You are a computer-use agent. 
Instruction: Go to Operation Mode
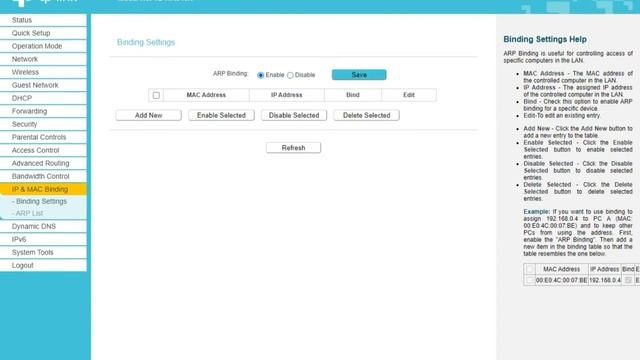pos(43,46)
